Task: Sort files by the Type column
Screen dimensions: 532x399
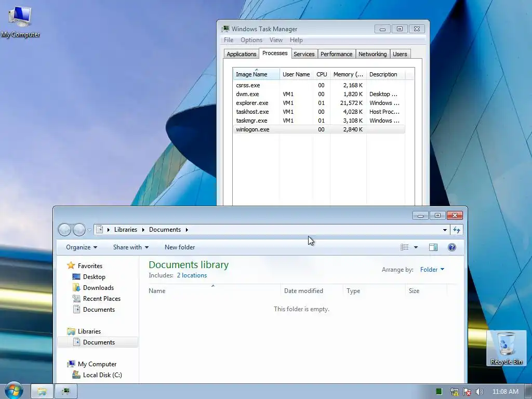Action: point(374,291)
